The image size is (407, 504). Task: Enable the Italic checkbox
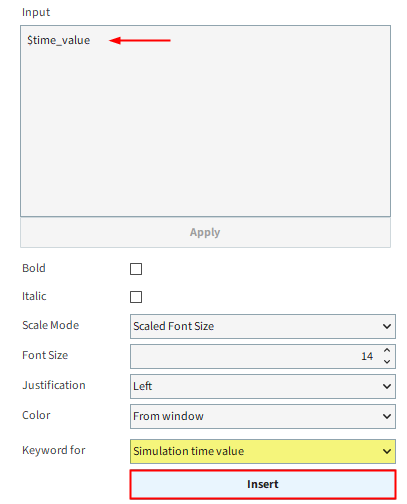click(x=136, y=297)
